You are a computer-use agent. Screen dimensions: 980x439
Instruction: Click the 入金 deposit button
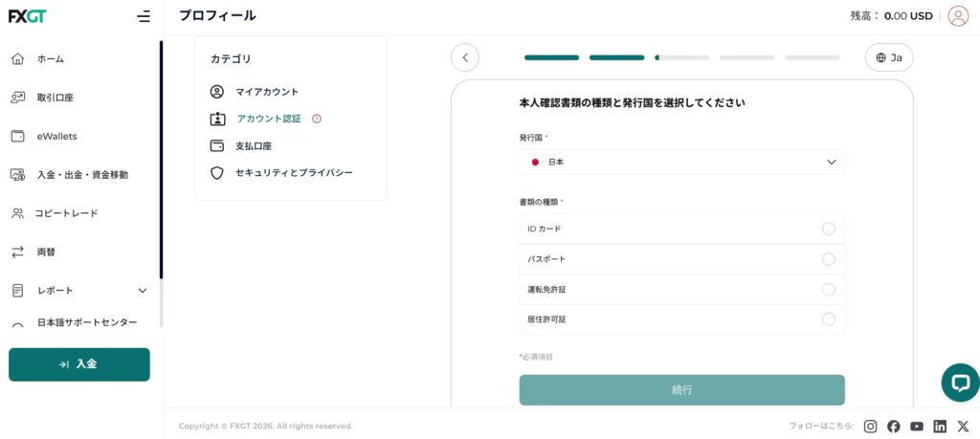pos(79,364)
